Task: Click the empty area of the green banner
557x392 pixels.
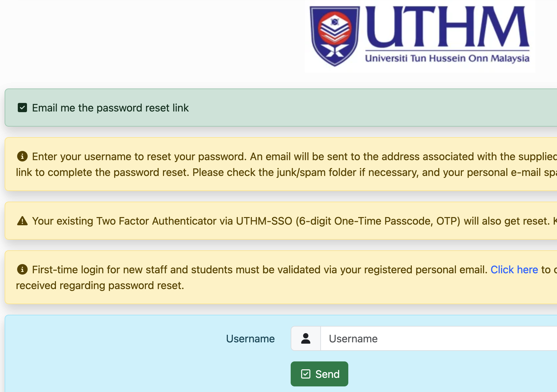Action: (362, 108)
